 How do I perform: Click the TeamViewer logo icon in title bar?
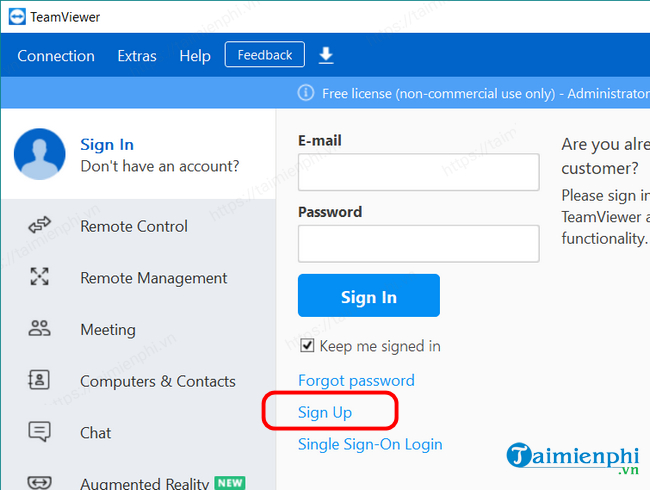pos(17,17)
